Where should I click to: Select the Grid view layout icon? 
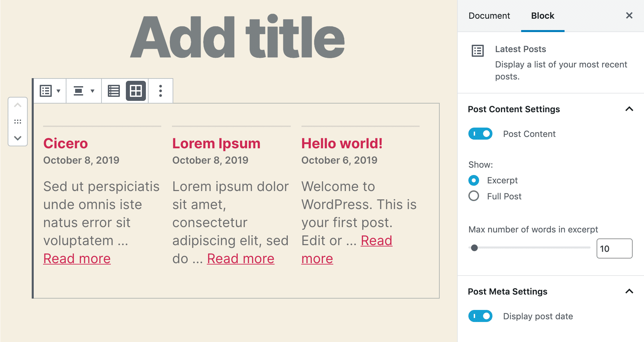coord(136,91)
